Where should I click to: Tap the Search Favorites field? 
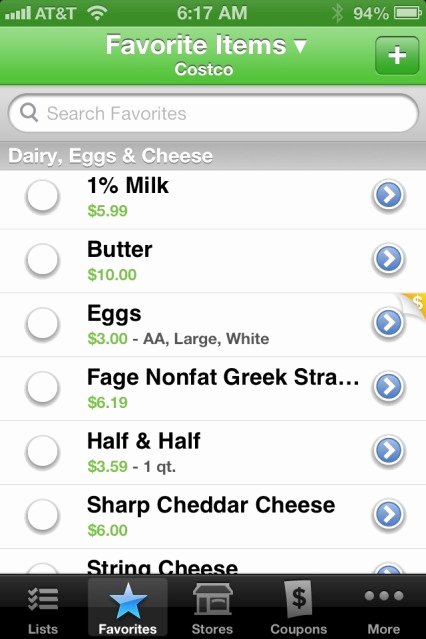click(213, 113)
